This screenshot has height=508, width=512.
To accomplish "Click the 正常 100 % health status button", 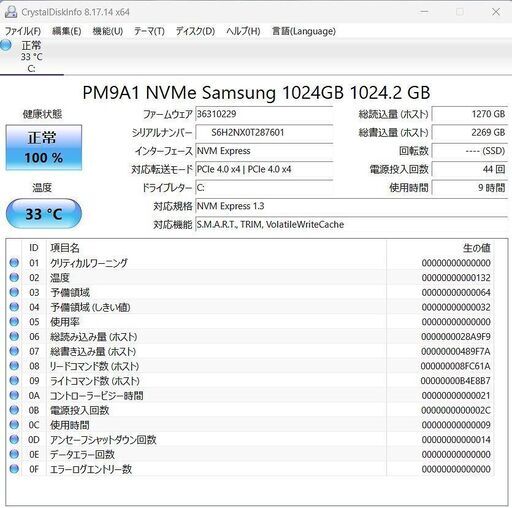I will point(44,147).
